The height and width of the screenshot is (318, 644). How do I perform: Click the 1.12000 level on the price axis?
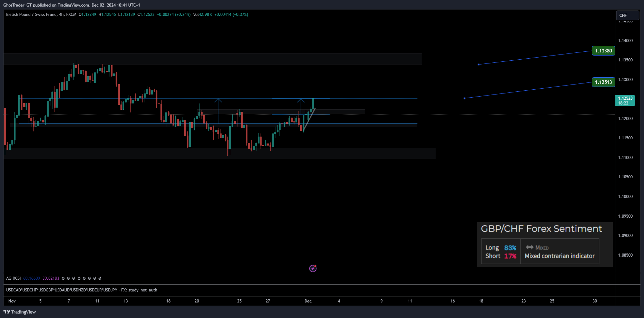point(625,119)
